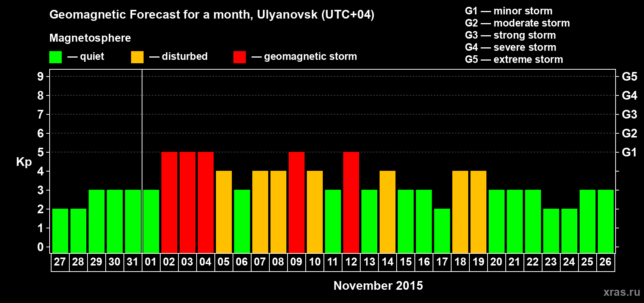
Task: Click date label 04 on the axis
Action: [205, 262]
